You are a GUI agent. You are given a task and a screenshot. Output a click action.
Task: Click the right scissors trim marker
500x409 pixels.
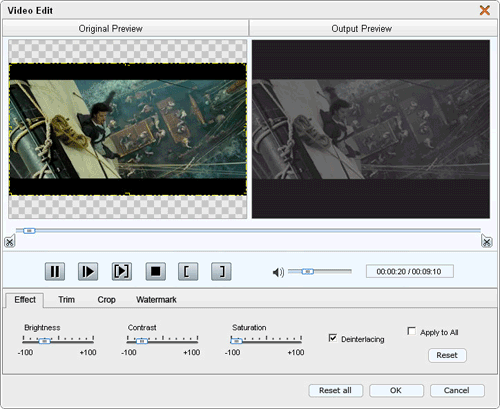[x=487, y=241]
